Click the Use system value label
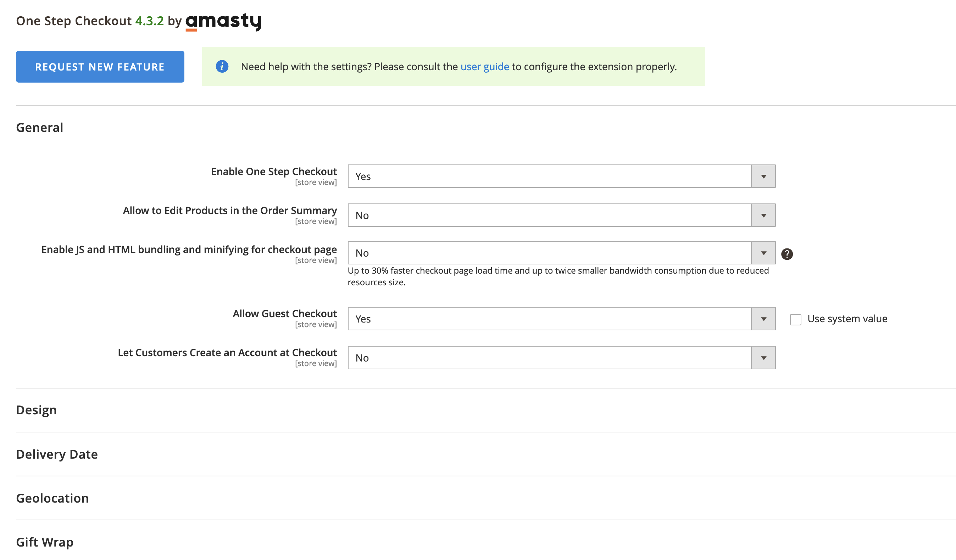Viewport: 956px width, 560px height. pyautogui.click(x=847, y=319)
